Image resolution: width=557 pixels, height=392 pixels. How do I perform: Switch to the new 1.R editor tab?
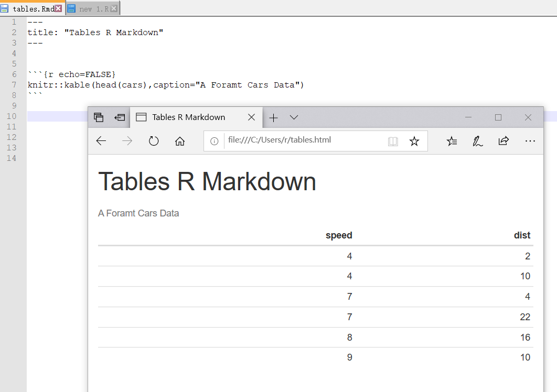94,9
